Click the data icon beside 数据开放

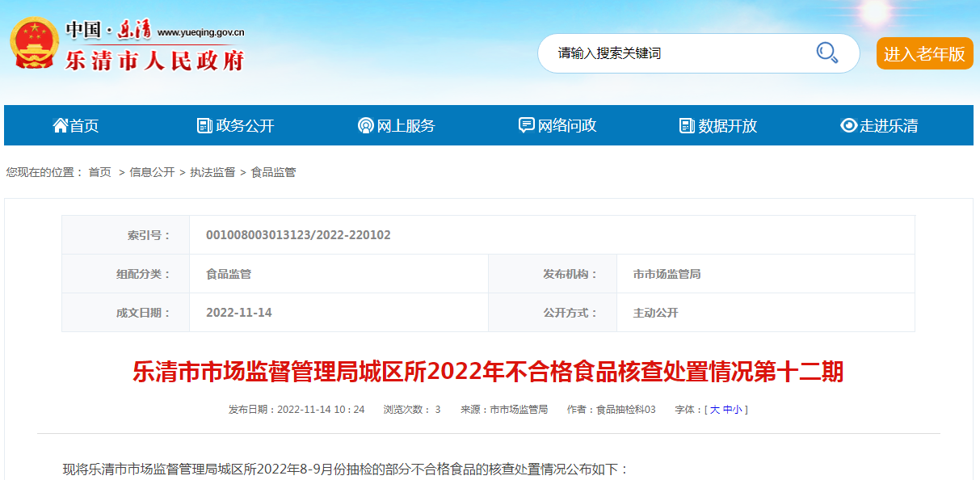687,125
